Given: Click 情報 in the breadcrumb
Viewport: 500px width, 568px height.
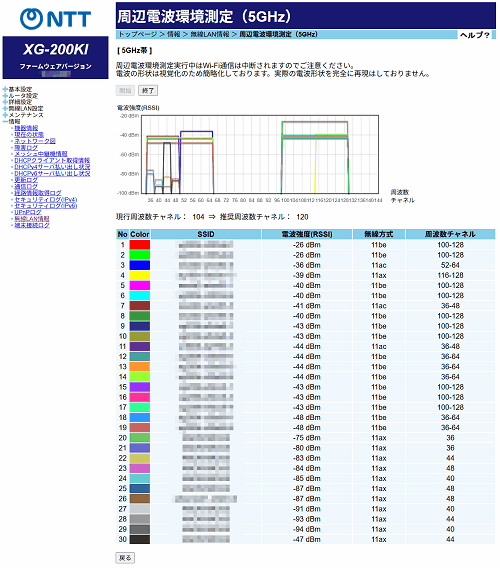Looking at the screenshot, I should pos(174,34).
